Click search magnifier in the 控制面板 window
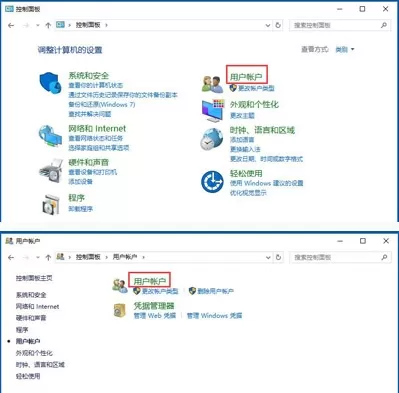Image resolution: width=399 pixels, height=393 pixels. [x=384, y=25]
